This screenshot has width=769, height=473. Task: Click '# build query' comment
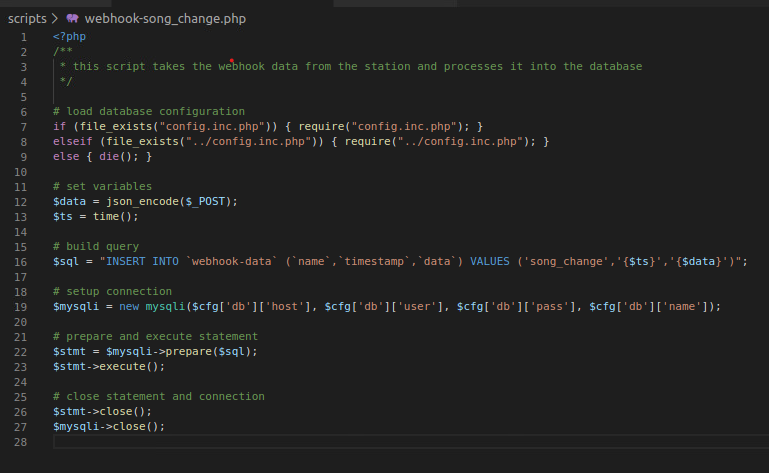pos(96,246)
